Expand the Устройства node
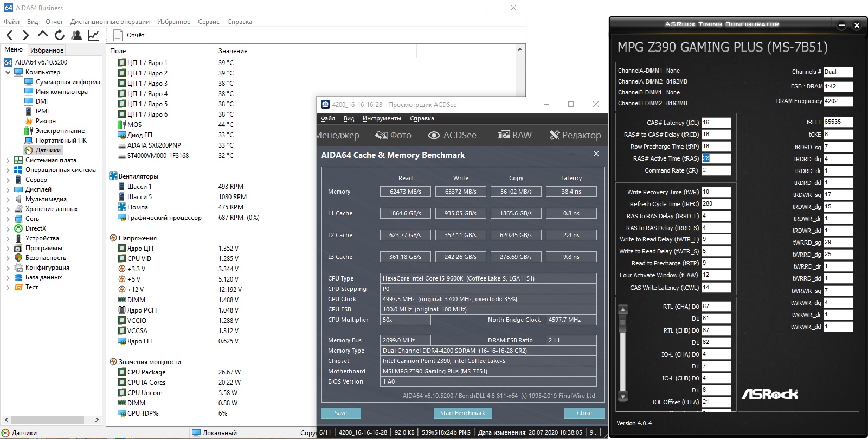 tap(8, 238)
